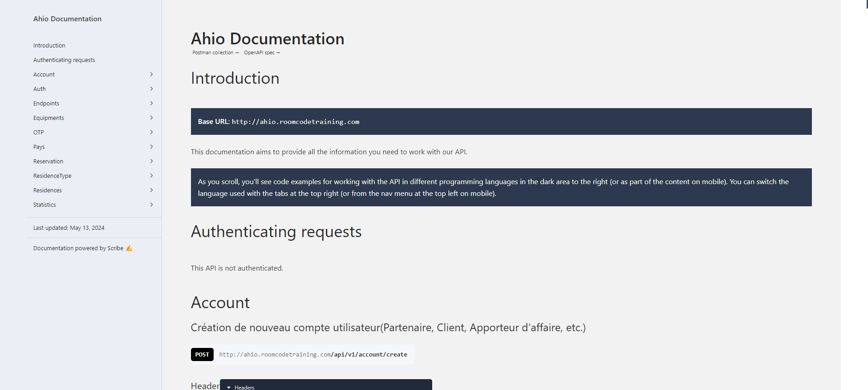Expand the ResidenceType sidebar section
This screenshot has width=868, height=390.
click(151, 176)
